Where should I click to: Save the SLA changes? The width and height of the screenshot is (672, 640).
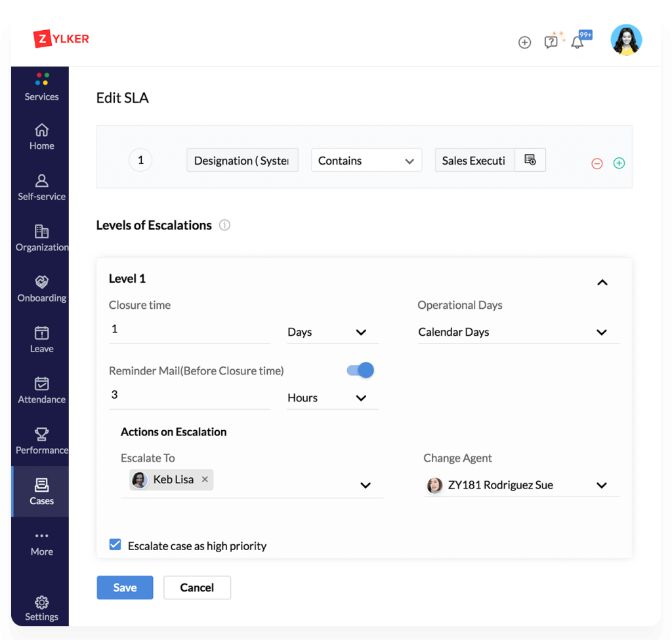[125, 588]
